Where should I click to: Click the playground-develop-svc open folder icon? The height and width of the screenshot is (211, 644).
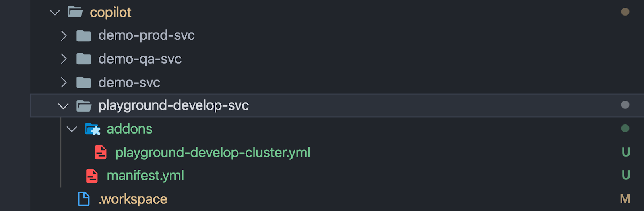84,106
